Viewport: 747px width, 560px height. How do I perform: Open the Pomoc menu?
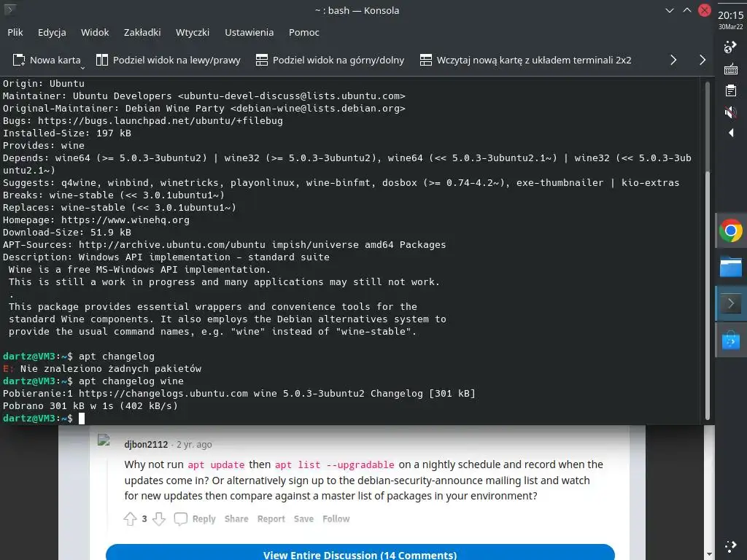(304, 32)
